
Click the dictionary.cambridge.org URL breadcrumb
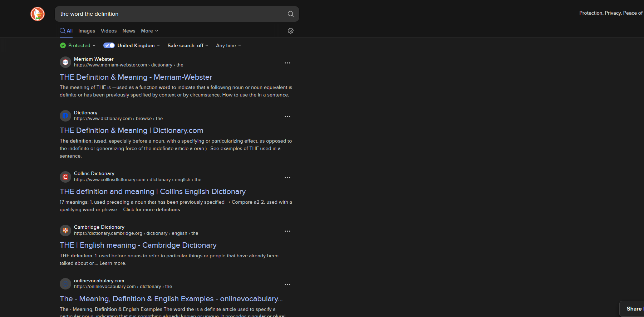point(136,233)
